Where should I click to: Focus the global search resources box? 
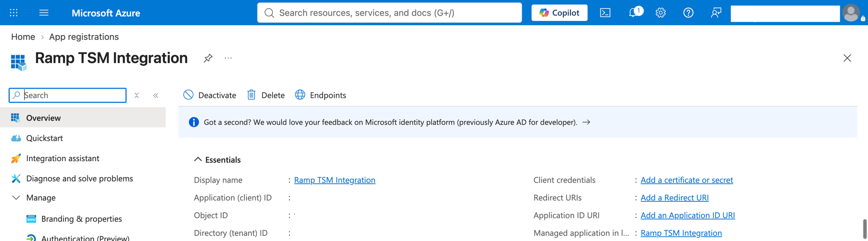pos(389,13)
